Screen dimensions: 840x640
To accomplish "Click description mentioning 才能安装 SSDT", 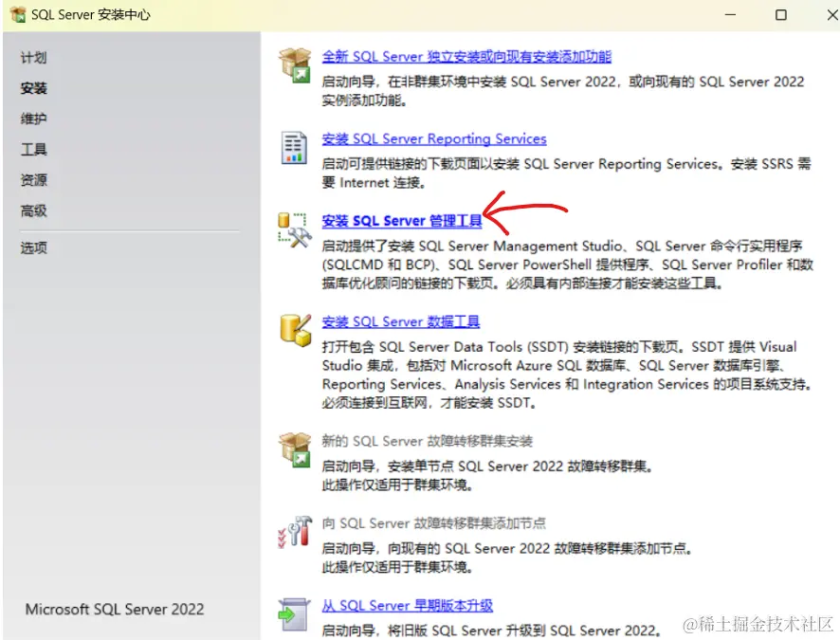I will tap(567, 375).
